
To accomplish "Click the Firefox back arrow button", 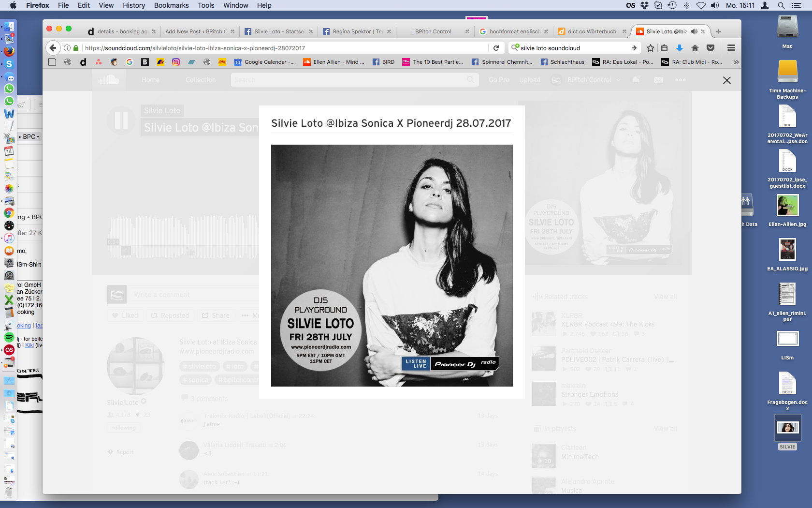I will (x=53, y=48).
